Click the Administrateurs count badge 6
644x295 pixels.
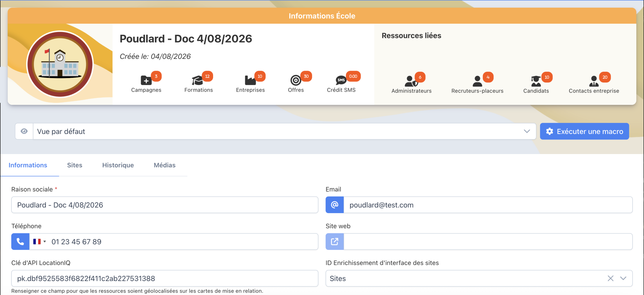[420, 77]
